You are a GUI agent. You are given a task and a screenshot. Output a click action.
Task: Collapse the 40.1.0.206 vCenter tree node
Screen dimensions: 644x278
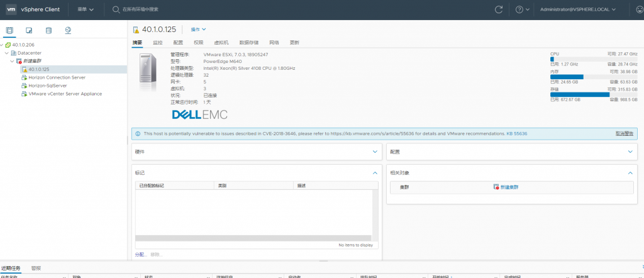pos(2,45)
